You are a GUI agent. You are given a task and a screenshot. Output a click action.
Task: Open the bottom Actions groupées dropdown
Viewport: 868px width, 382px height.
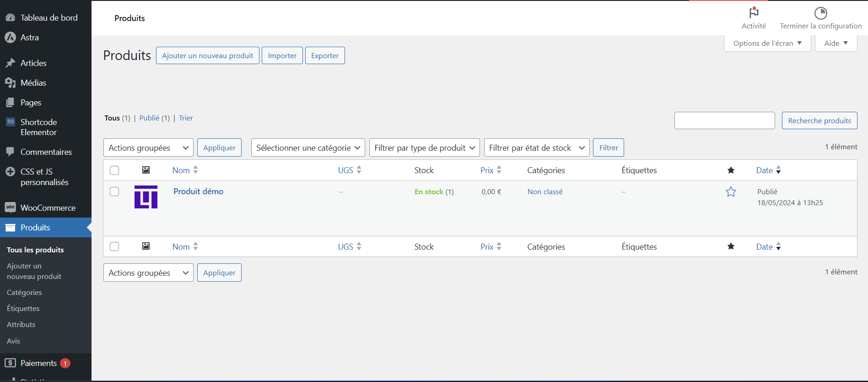pos(148,273)
